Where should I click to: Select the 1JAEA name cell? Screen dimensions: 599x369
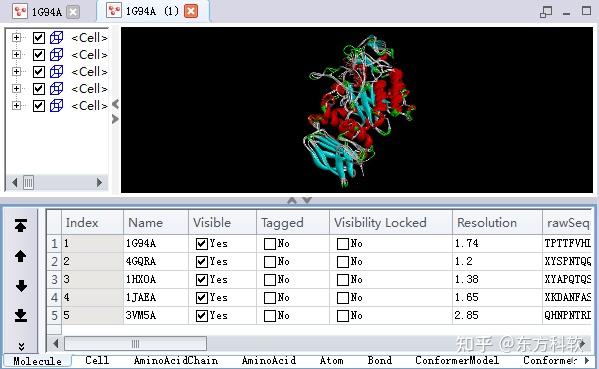click(x=156, y=298)
